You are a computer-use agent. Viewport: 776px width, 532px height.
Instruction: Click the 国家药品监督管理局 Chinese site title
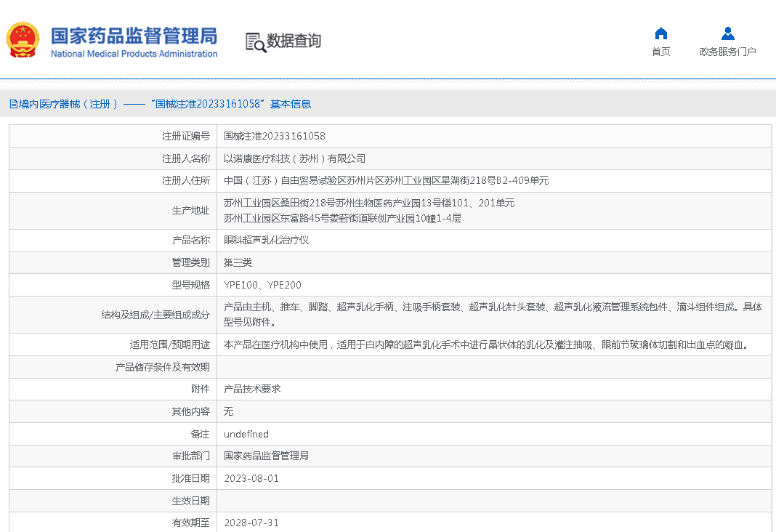click(134, 36)
